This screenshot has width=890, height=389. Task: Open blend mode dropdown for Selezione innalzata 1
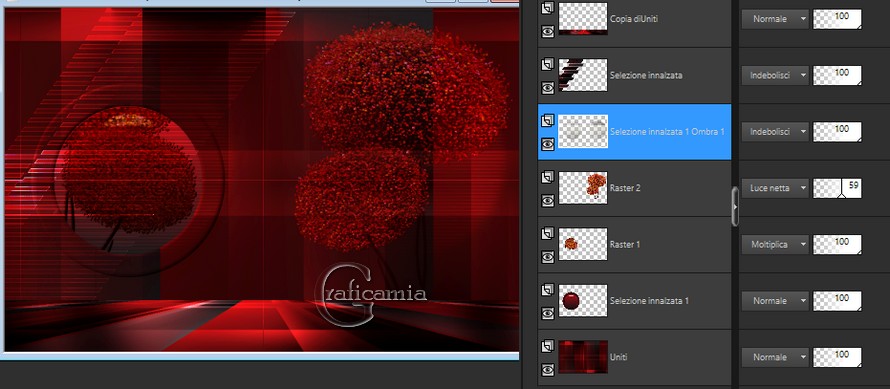[x=775, y=300]
